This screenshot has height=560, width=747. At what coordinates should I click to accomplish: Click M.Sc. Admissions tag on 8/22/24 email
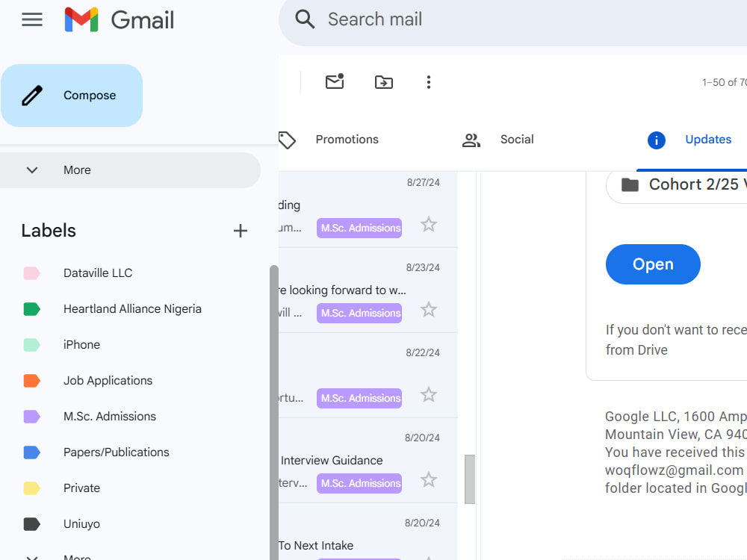(359, 398)
